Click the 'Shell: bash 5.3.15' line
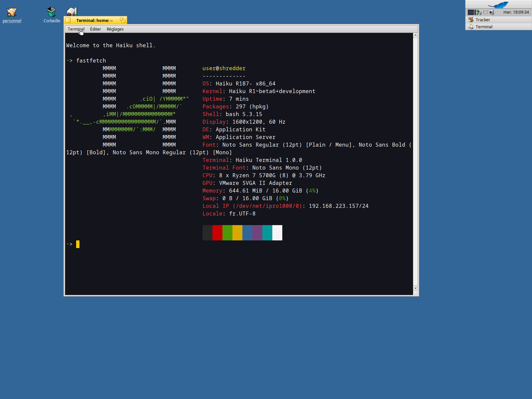The height and width of the screenshot is (399, 532). tap(232, 114)
